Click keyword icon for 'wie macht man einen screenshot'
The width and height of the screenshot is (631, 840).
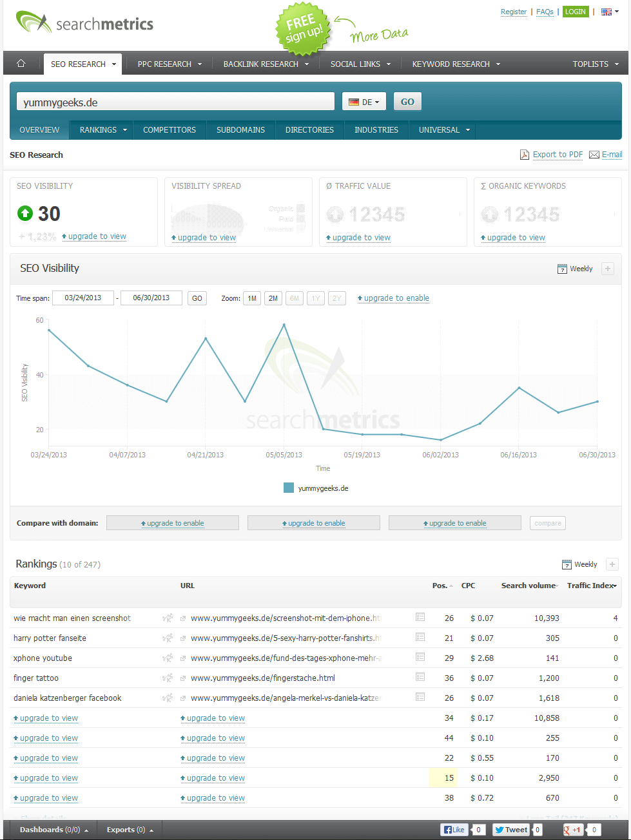point(168,618)
